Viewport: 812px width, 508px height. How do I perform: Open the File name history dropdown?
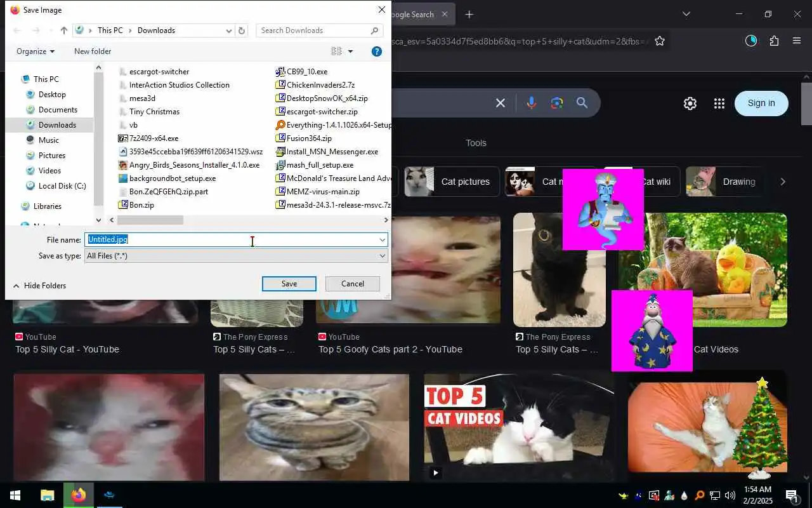point(383,240)
